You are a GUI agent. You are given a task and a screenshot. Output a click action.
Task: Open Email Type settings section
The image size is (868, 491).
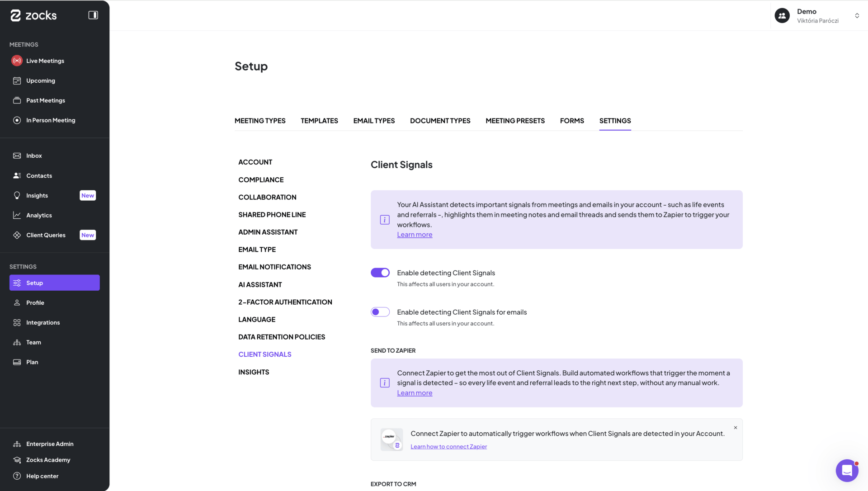pos(257,250)
